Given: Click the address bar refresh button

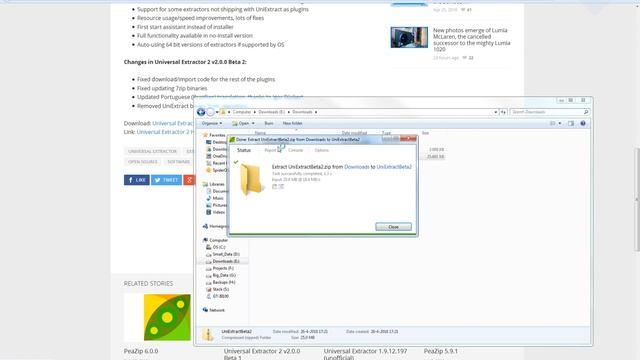Looking at the screenshot, I should pos(503,112).
